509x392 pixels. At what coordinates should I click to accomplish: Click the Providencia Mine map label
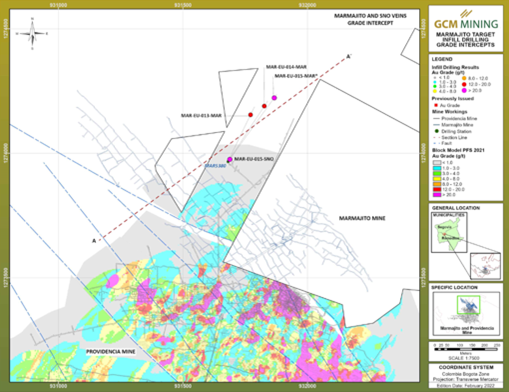click(x=111, y=352)
